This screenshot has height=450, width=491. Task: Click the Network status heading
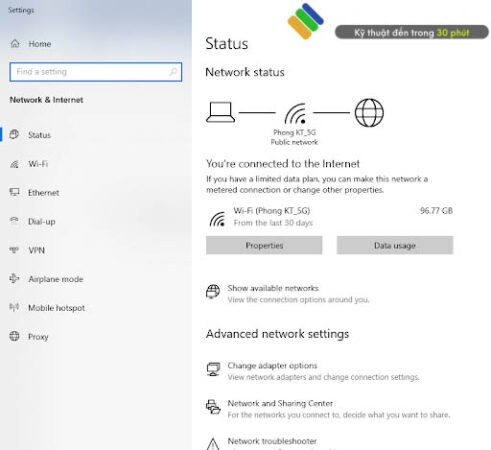tap(245, 72)
